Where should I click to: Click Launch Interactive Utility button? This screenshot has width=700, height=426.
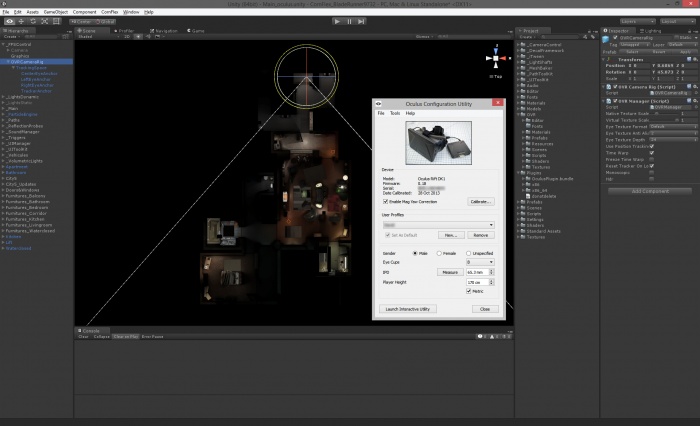pos(407,309)
